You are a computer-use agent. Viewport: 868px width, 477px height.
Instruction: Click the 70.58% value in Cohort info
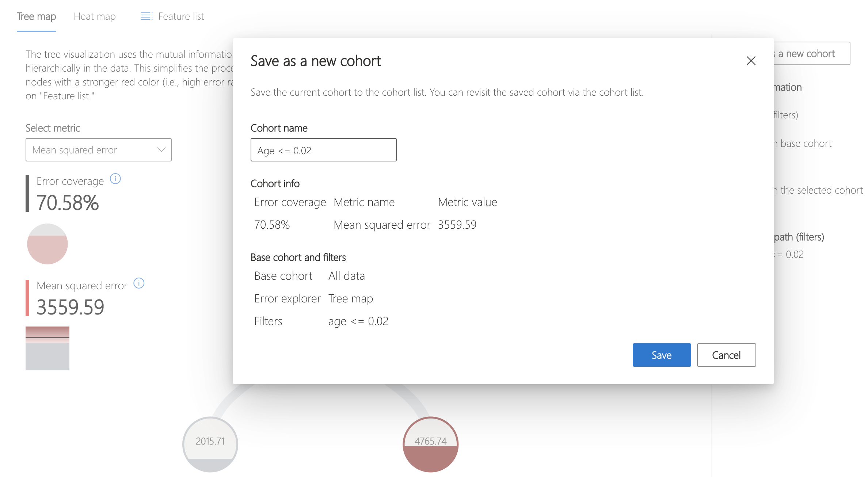272,225
